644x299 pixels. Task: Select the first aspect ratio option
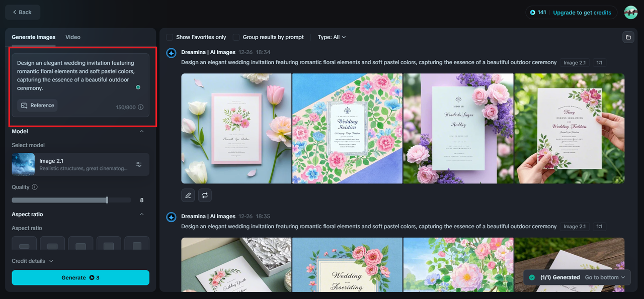24,243
